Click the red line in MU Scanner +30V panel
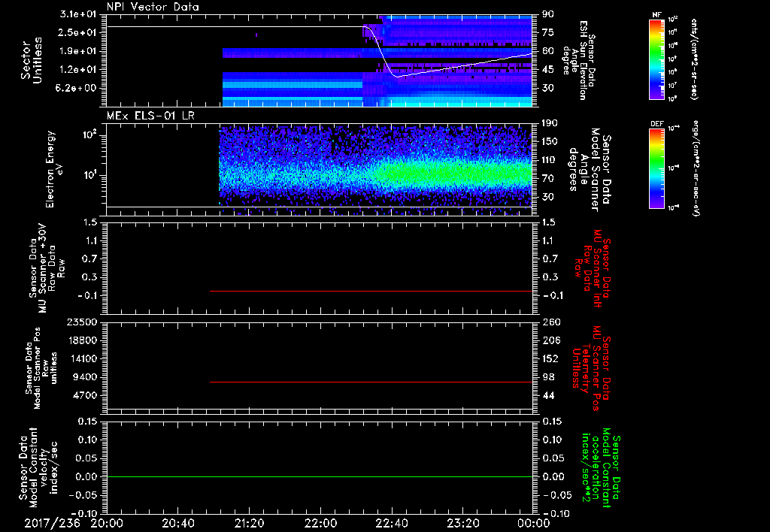This screenshot has height=532, width=770. [371, 291]
